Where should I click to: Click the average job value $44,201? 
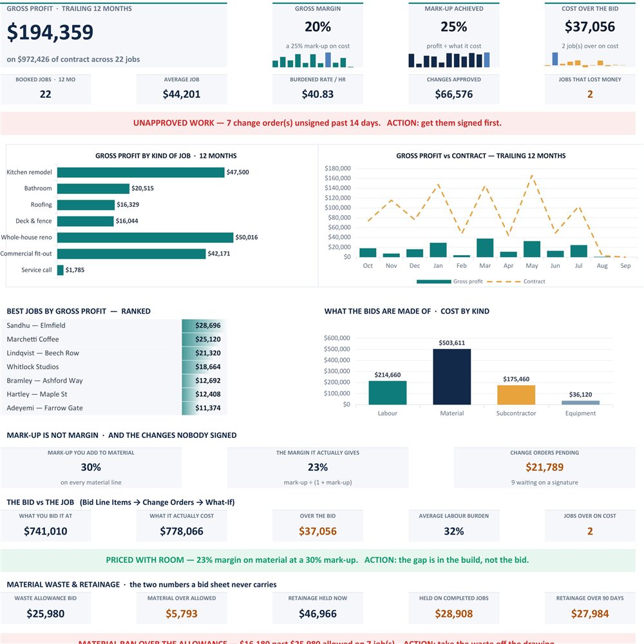click(182, 94)
